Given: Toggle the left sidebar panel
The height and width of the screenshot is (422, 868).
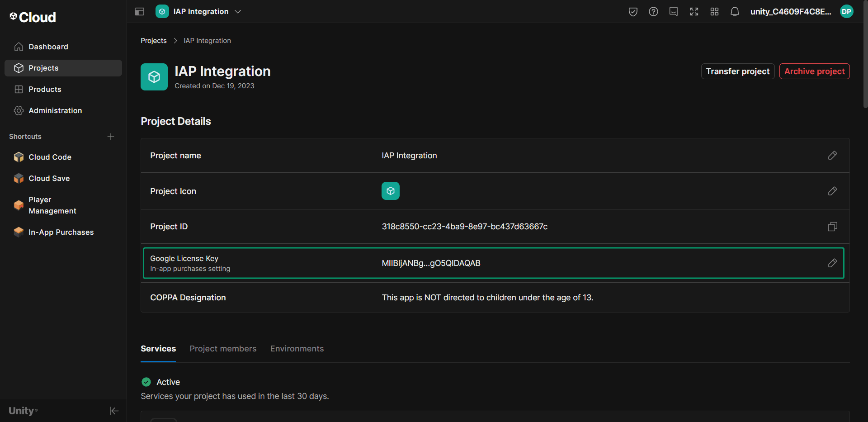Looking at the screenshot, I should tap(139, 11).
